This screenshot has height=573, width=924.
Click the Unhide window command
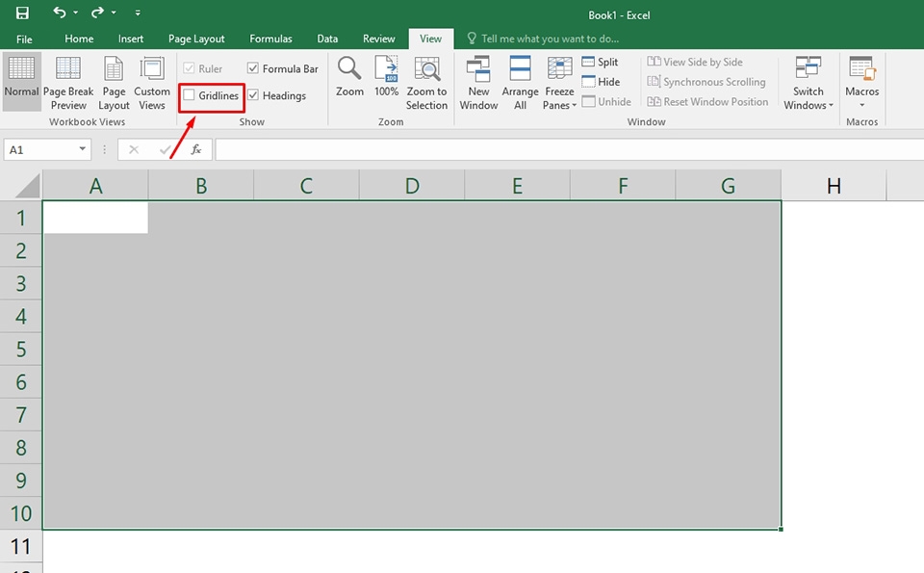point(606,101)
